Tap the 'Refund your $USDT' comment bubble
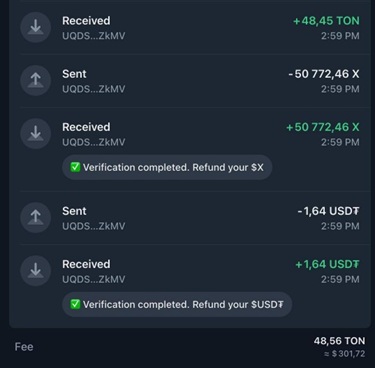Image resolution: width=375 pixels, height=368 pixels. tap(177, 304)
